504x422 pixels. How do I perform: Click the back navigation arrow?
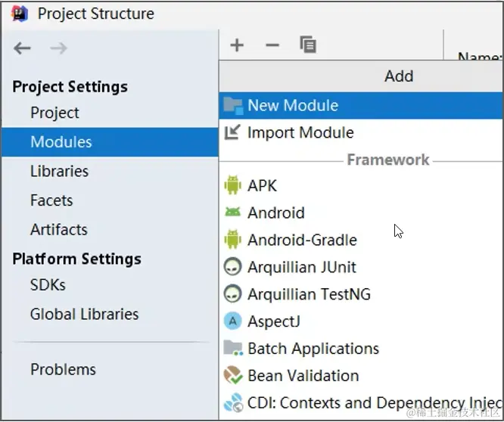(22, 48)
